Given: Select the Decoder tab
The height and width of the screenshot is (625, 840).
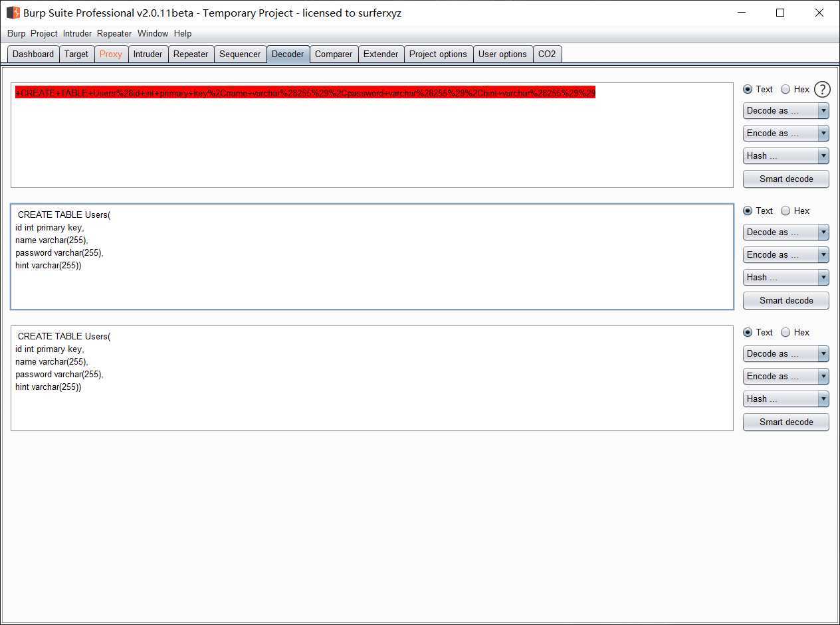Looking at the screenshot, I should click(288, 54).
